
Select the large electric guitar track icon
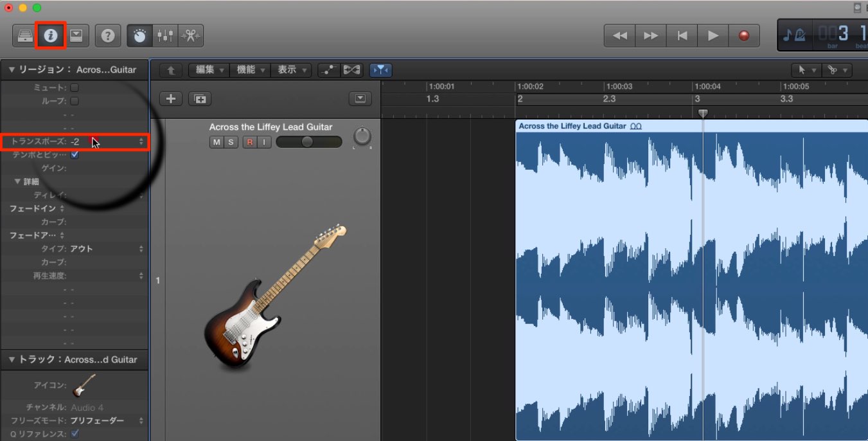tap(276, 296)
